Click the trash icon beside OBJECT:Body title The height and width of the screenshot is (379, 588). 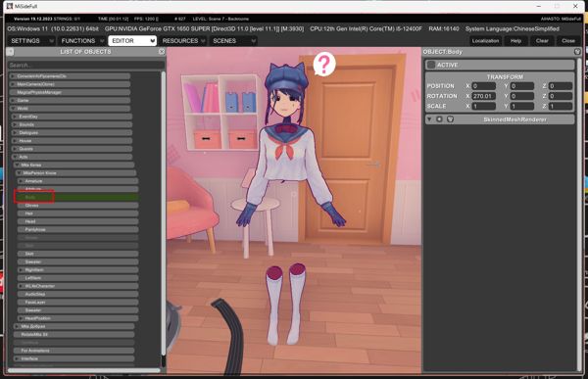[577, 52]
